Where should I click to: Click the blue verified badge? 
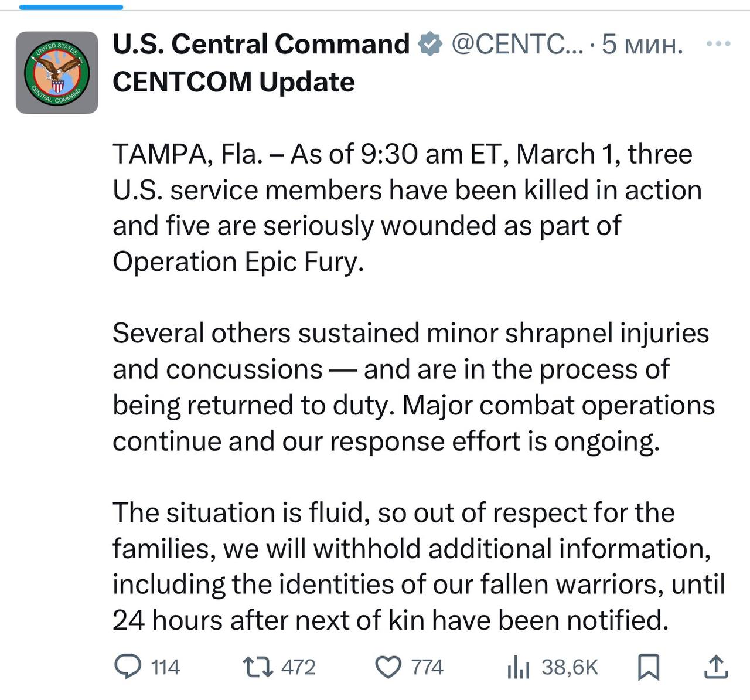431,45
